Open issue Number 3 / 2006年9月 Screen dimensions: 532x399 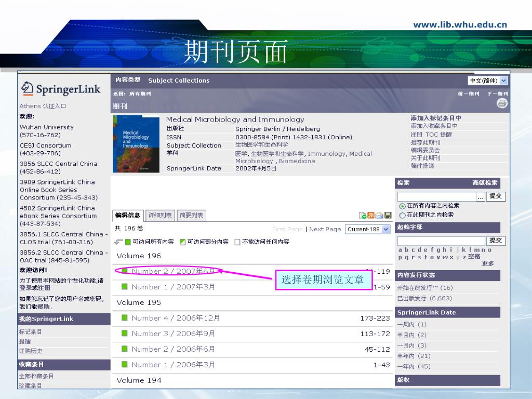(x=174, y=334)
